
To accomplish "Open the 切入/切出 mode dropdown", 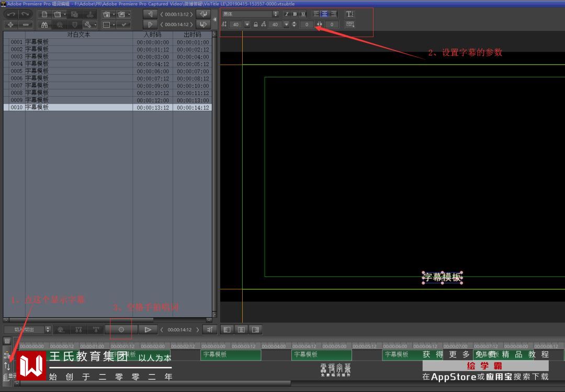I will (x=27, y=329).
